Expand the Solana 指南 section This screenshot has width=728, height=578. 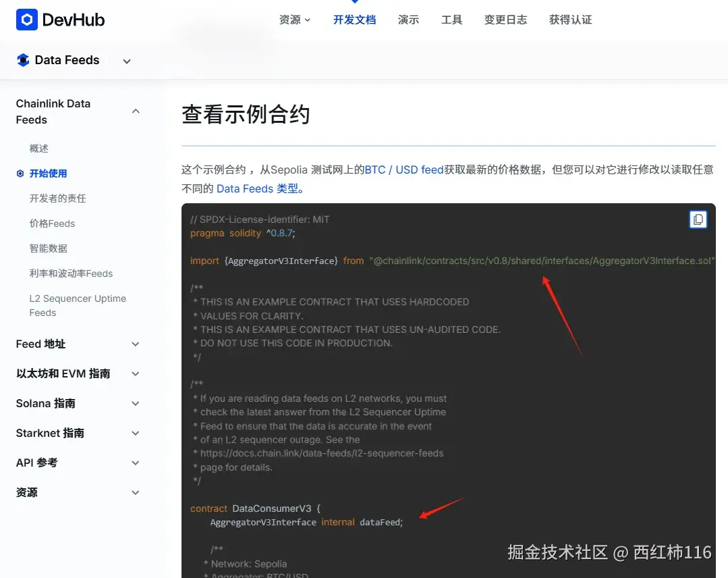click(x=136, y=404)
